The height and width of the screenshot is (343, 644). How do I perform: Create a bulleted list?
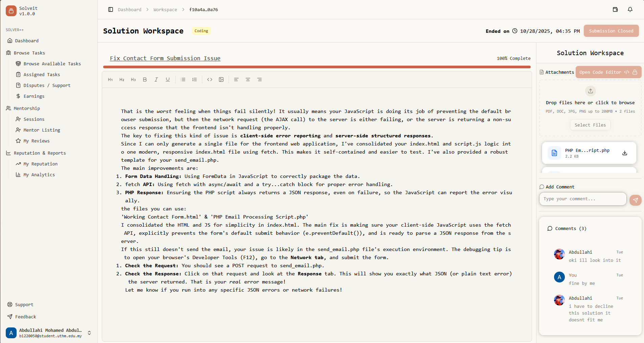pos(183,79)
